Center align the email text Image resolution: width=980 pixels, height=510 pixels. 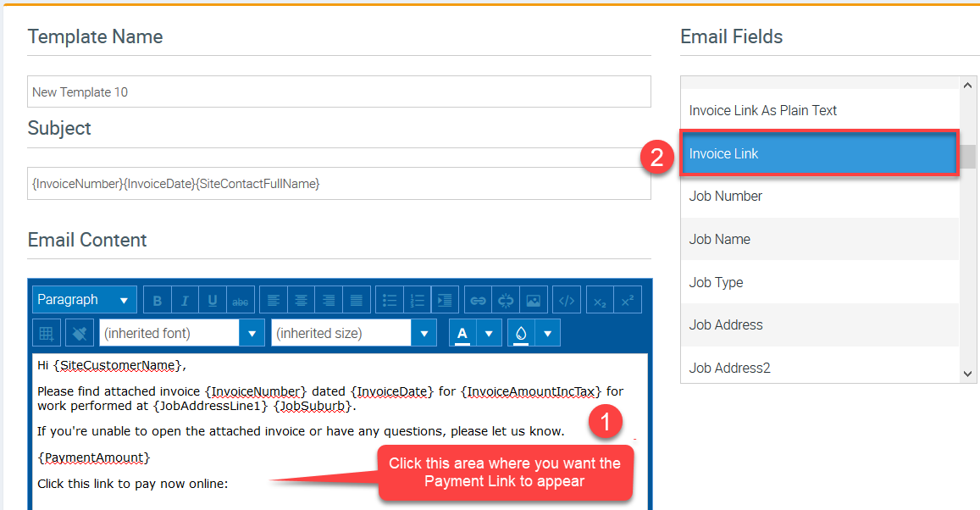pyautogui.click(x=301, y=300)
